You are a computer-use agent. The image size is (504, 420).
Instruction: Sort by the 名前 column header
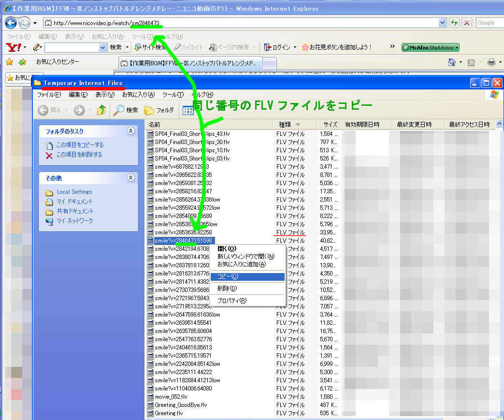click(209, 125)
